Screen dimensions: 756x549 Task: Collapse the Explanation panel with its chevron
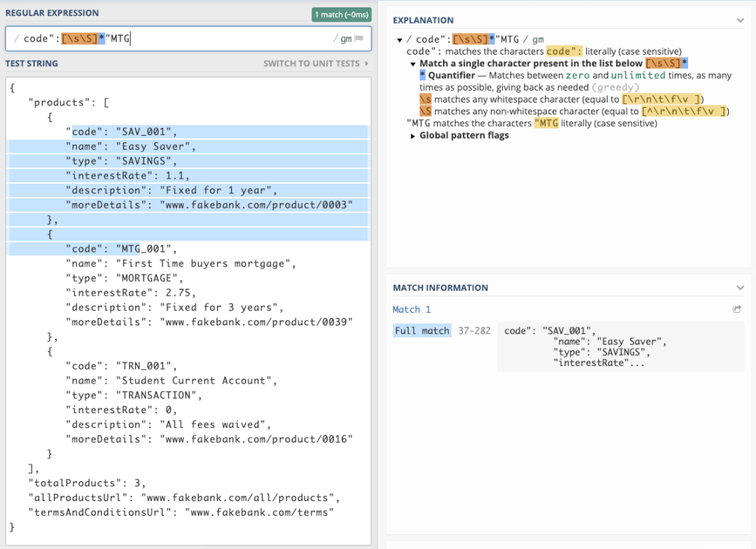(x=740, y=21)
